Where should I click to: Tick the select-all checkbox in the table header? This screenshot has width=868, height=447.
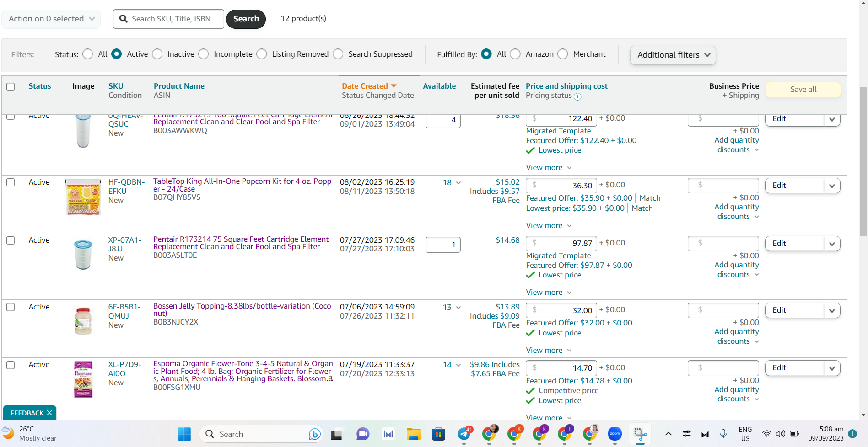[11, 86]
